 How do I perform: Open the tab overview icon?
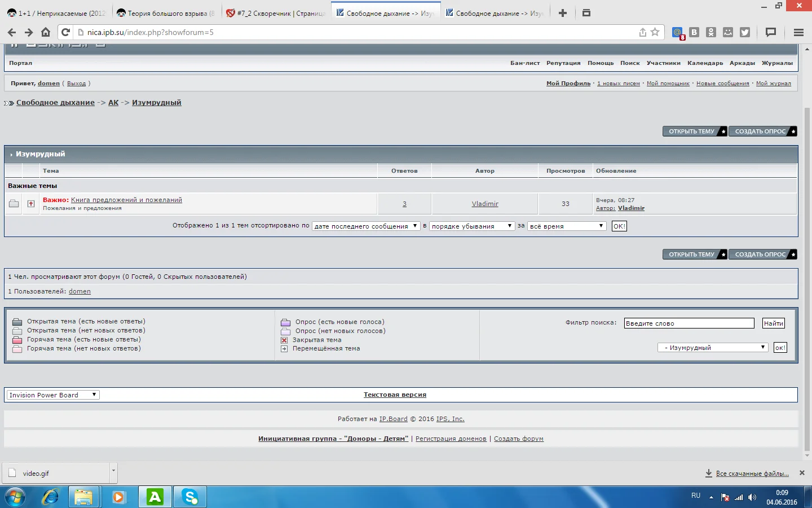(x=586, y=13)
